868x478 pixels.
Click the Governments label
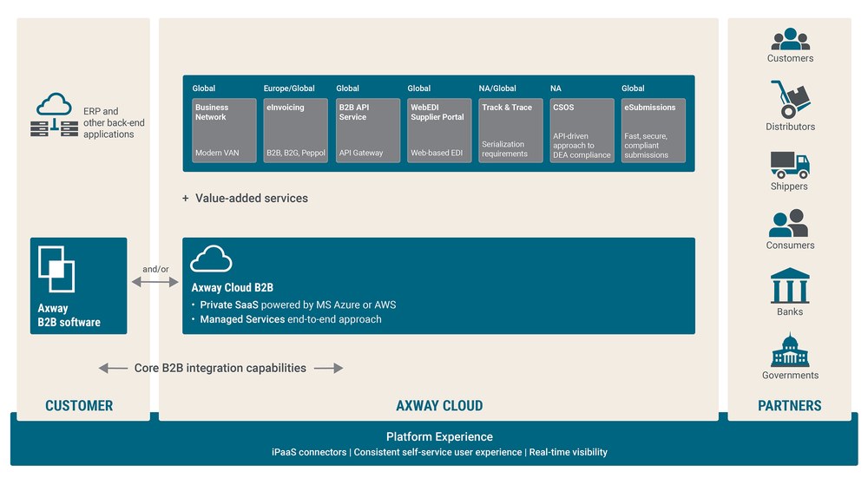[x=790, y=375]
